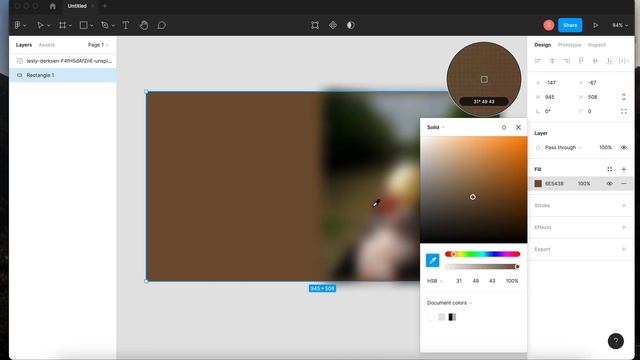Image resolution: width=640 pixels, height=360 pixels.
Task: Open the HSB color model dropdown
Action: 435,281
